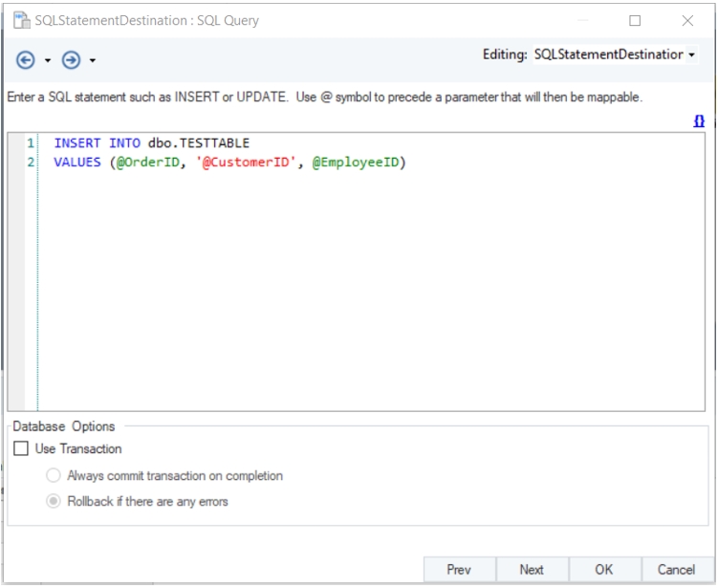Click the forward navigation arrow icon
This screenshot has width=718, height=588.
click(71, 60)
